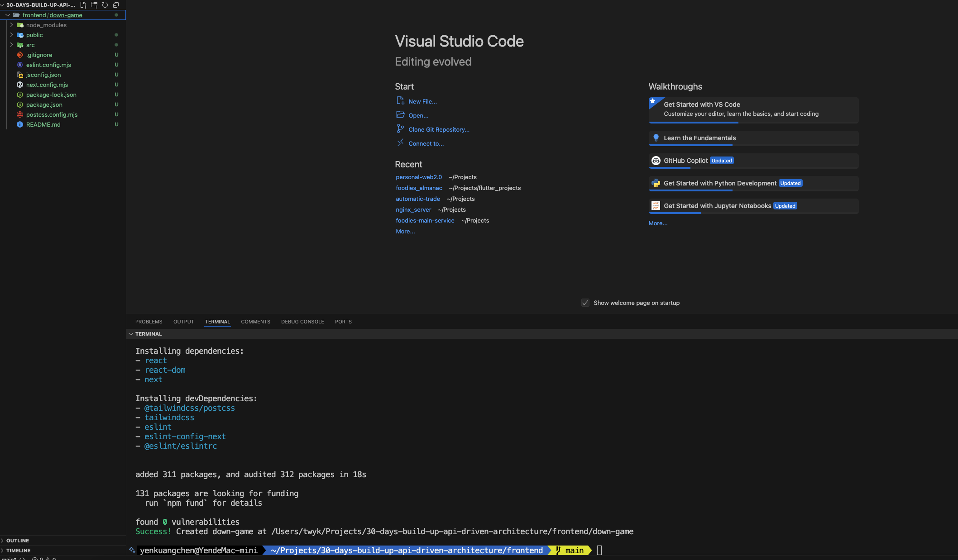Open recent project automatic-trade
This screenshot has height=560, width=958.
[x=418, y=199]
